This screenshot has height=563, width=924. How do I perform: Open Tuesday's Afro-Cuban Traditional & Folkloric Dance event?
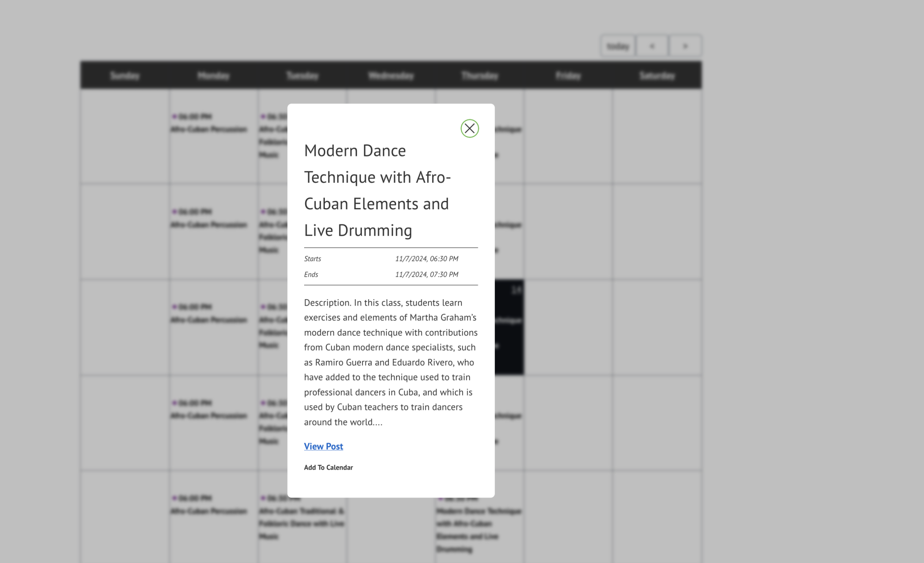302,524
